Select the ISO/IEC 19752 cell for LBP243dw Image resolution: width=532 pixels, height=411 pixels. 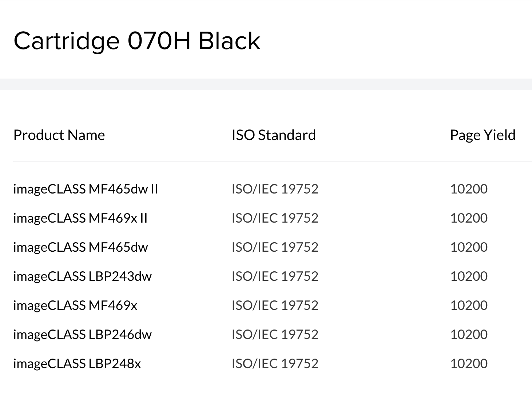click(275, 276)
